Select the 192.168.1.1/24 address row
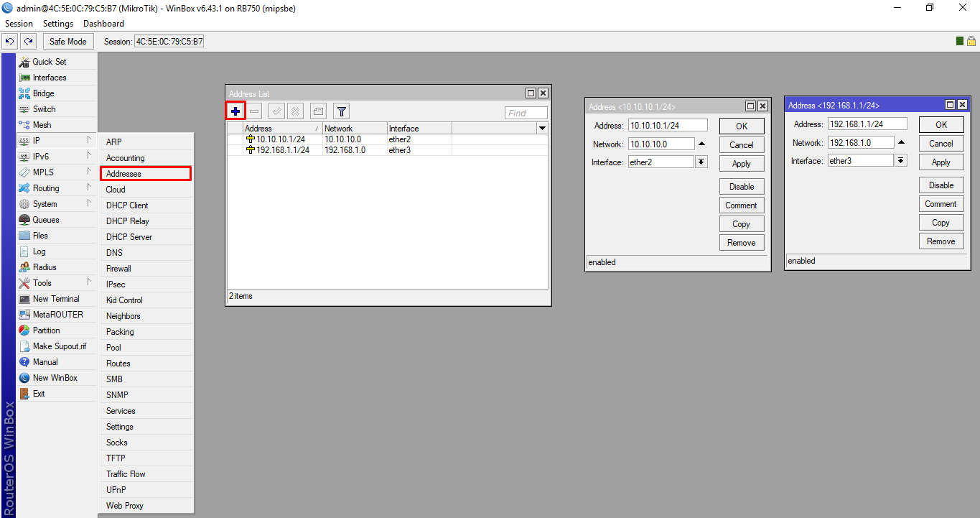Viewport: 980px width, 518px height. click(x=388, y=150)
